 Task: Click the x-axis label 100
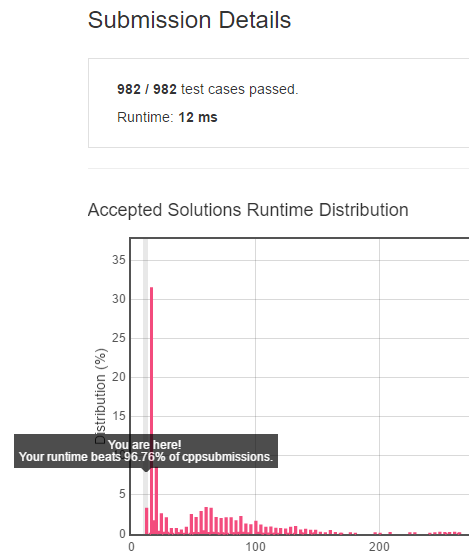click(255, 547)
